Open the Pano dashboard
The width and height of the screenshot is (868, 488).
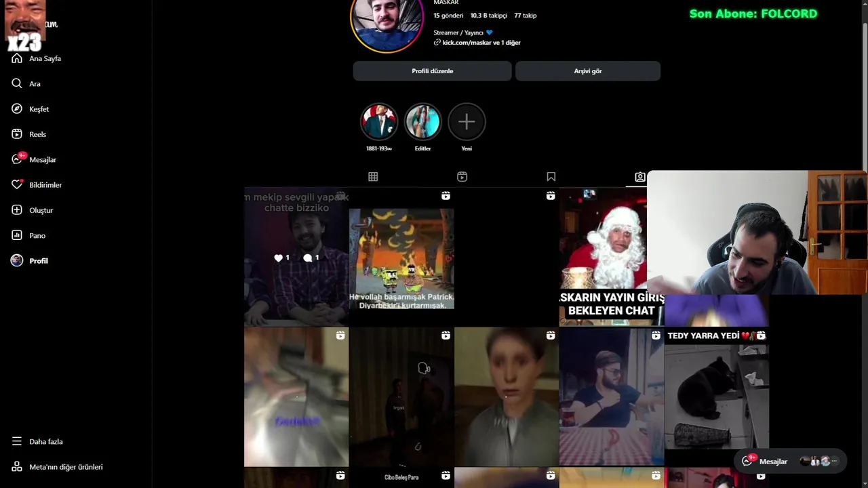tap(37, 236)
